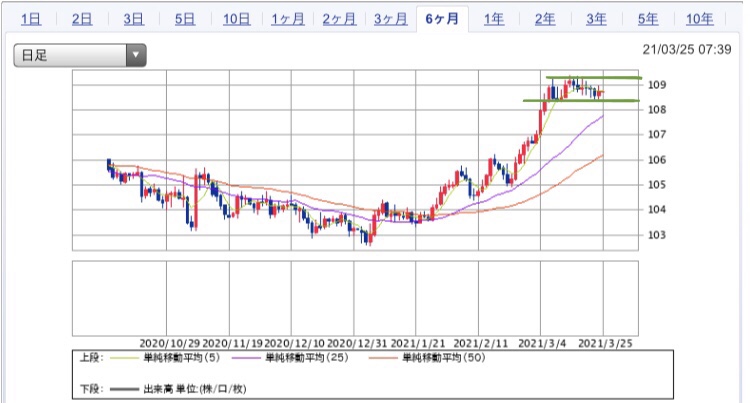Open the 10日 chart range
The width and height of the screenshot is (750, 403).
click(236, 19)
